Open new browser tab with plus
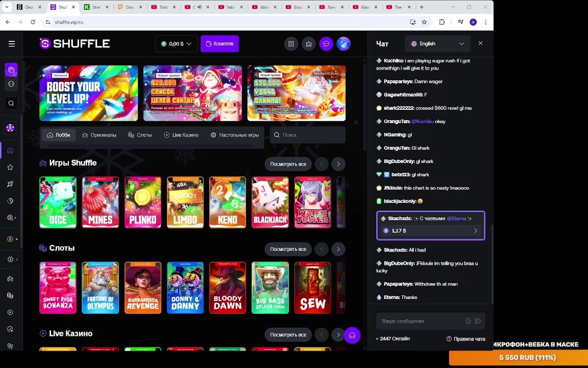The height and width of the screenshot is (368, 588). 422,7
